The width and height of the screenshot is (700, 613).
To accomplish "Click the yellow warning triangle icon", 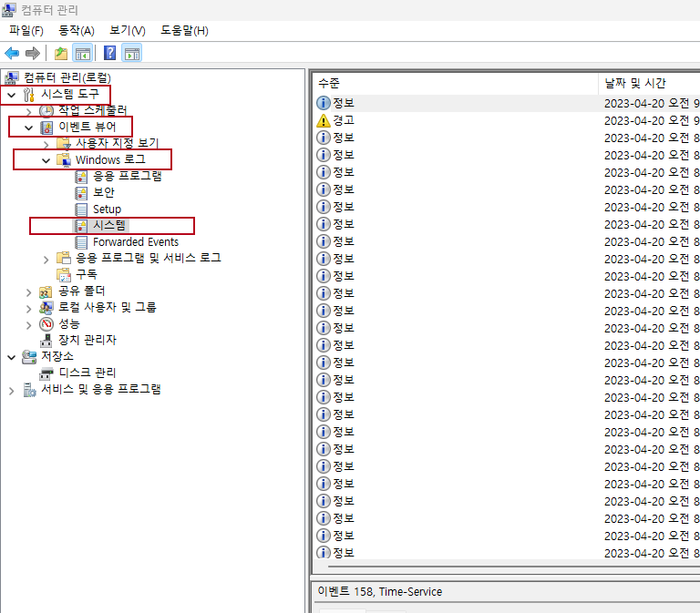I will click(324, 120).
